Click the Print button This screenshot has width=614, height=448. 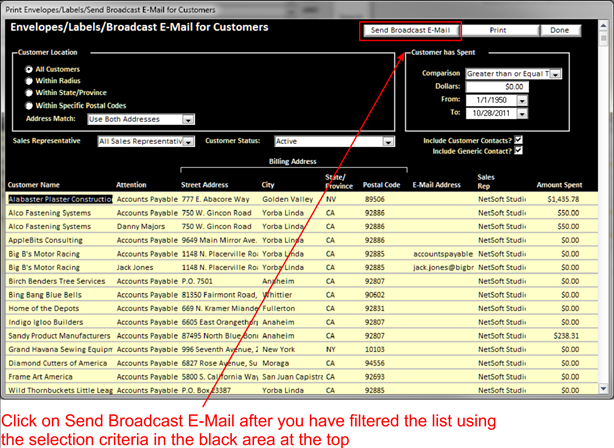[498, 31]
